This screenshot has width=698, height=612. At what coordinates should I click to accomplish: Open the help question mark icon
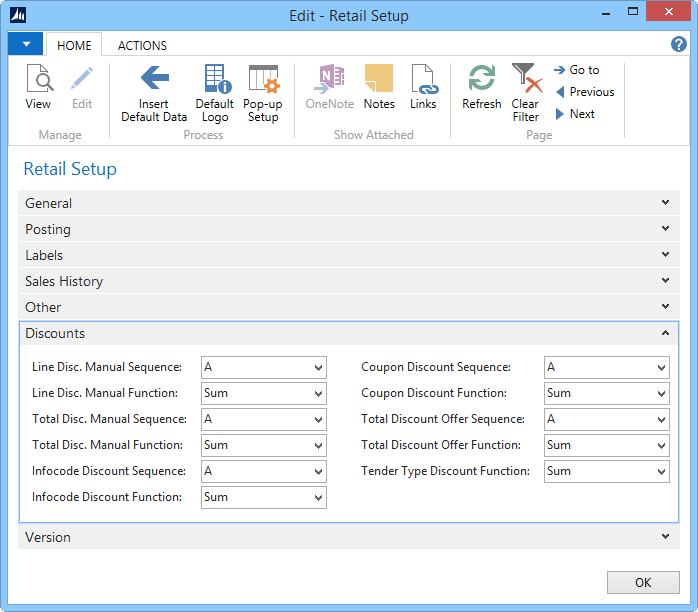coord(678,45)
